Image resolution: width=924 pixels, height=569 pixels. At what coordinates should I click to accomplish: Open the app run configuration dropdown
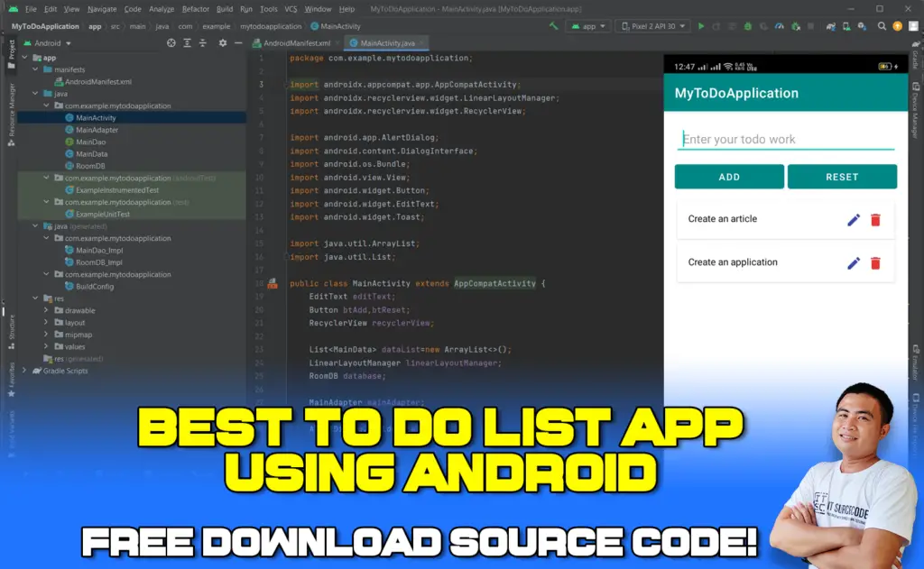pos(588,26)
